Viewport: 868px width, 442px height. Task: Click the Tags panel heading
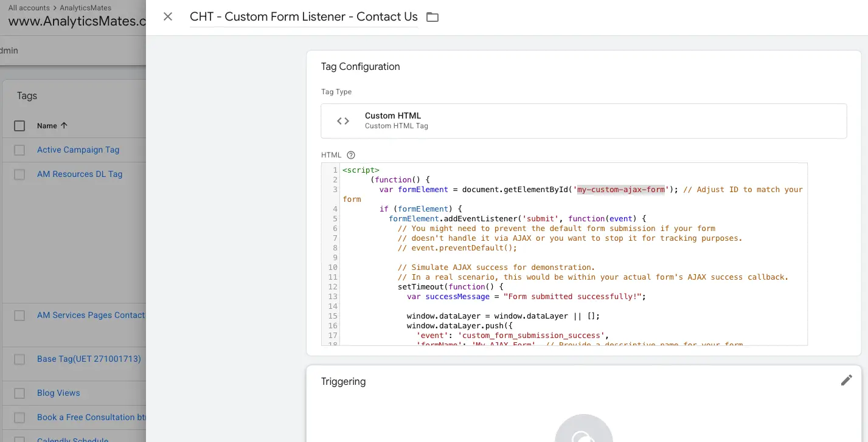click(27, 95)
